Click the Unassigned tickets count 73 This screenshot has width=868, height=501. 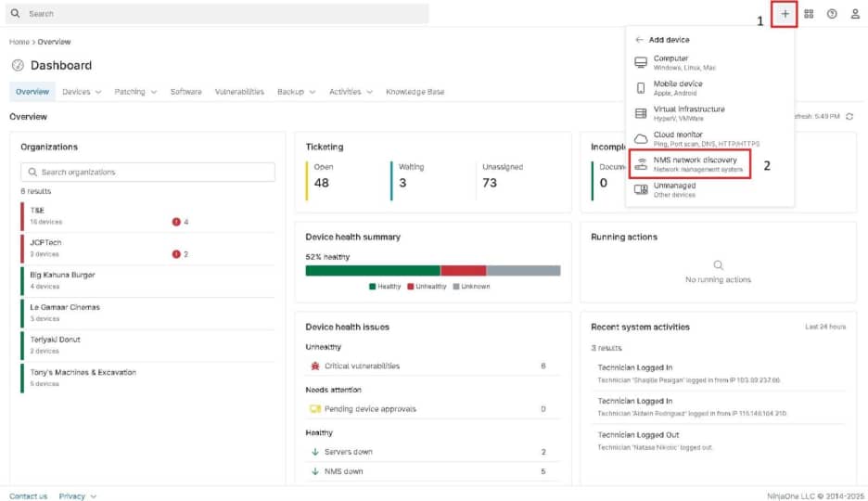(490, 183)
